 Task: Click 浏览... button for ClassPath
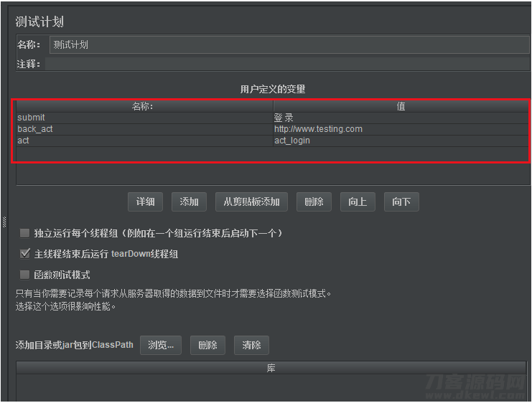(161, 346)
